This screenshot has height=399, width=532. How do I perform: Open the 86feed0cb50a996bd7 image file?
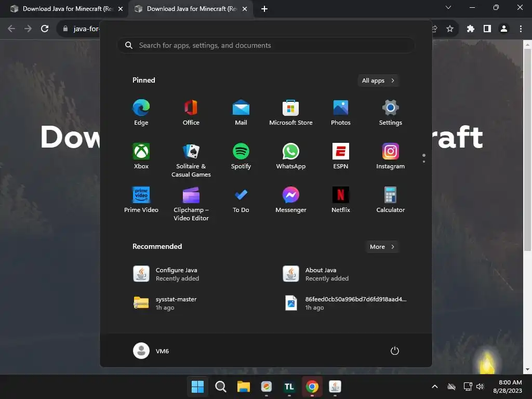[346, 303]
